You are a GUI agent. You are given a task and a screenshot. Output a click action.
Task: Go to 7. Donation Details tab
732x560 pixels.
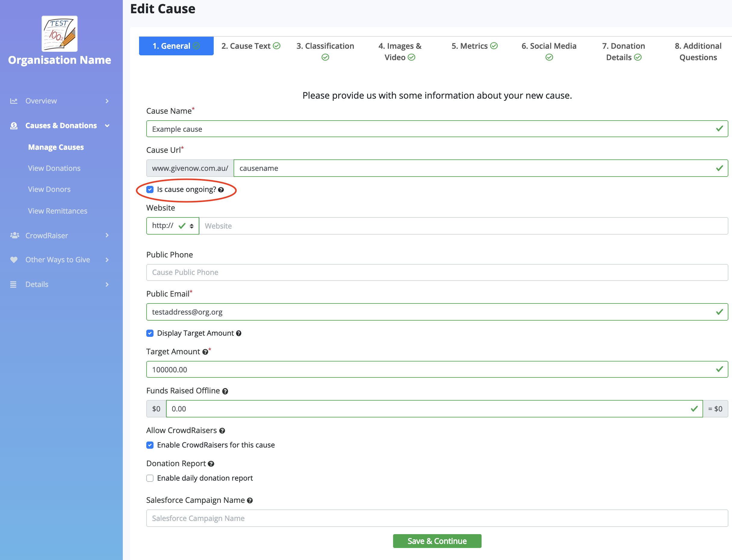[x=624, y=51]
